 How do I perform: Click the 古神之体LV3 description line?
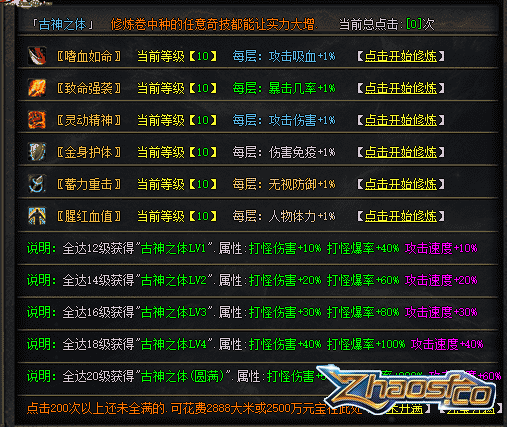point(252,312)
